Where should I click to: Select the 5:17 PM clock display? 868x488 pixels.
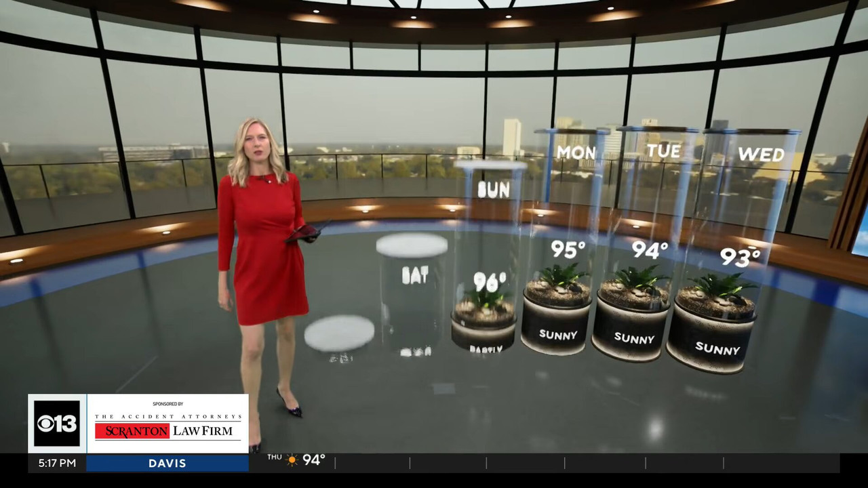pyautogui.click(x=57, y=463)
